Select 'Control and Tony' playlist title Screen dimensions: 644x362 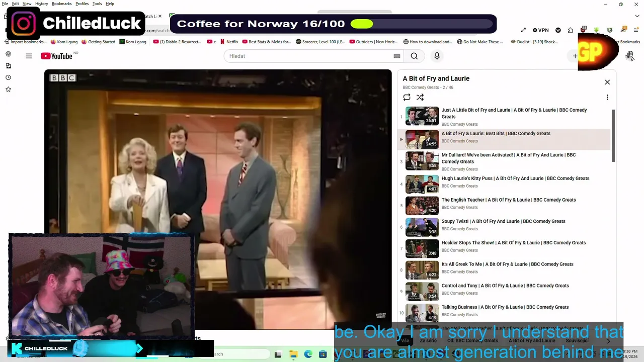505,286
